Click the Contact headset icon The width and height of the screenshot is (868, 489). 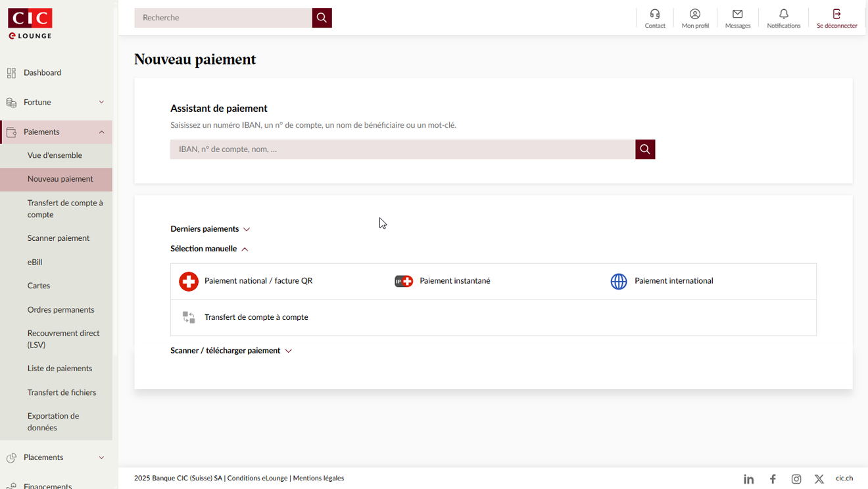[x=655, y=14]
